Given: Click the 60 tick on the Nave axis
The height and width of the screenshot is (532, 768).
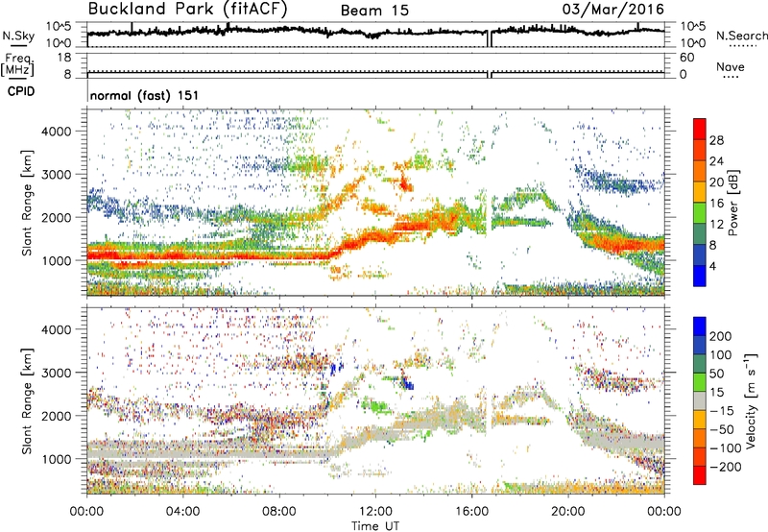Looking at the screenshot, I should pos(686,58).
